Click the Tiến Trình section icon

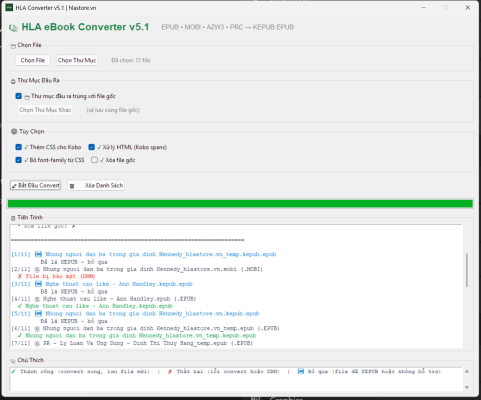[x=13, y=218]
